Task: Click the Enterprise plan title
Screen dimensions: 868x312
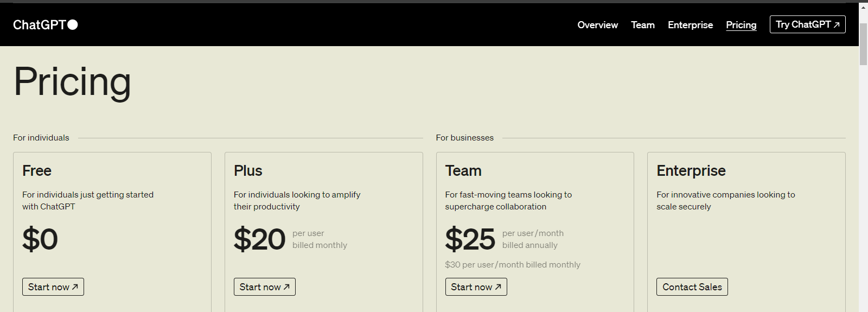Action: click(x=691, y=170)
